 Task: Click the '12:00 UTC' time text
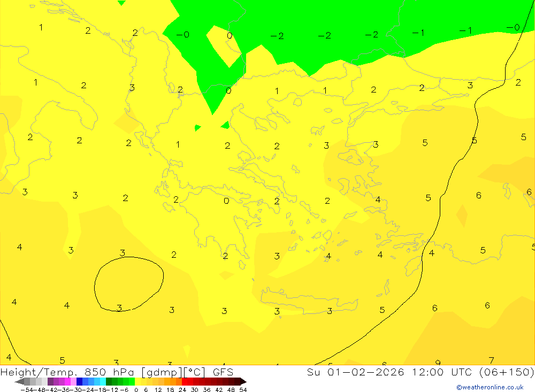[442, 372]
